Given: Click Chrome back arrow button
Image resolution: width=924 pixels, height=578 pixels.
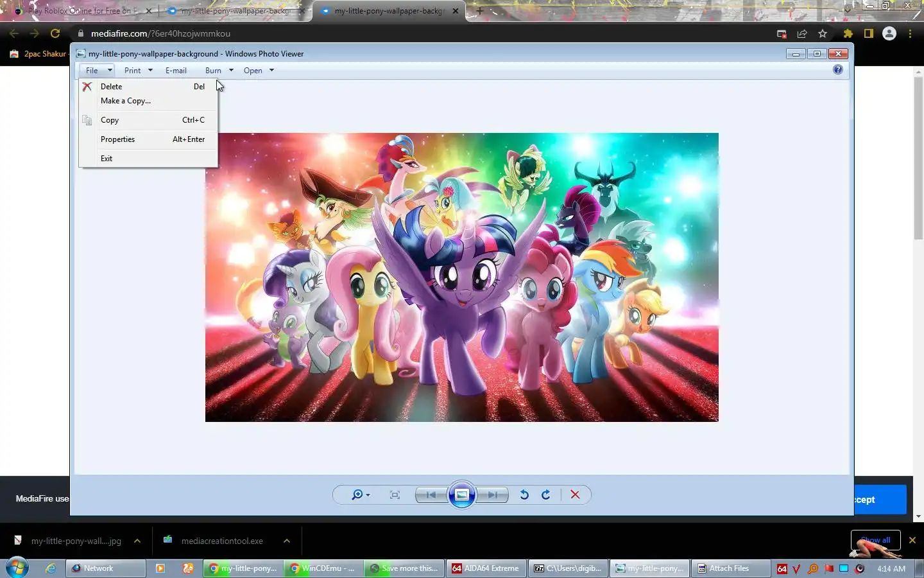Looking at the screenshot, I should 14,33.
